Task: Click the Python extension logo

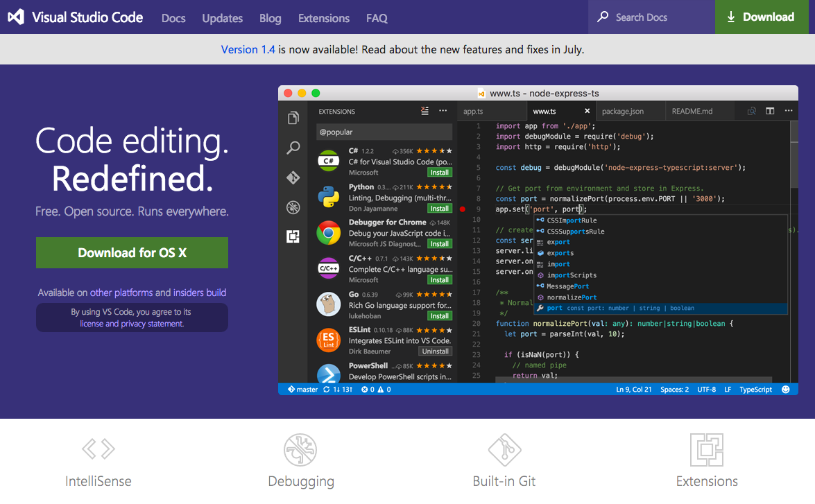Action: point(329,197)
